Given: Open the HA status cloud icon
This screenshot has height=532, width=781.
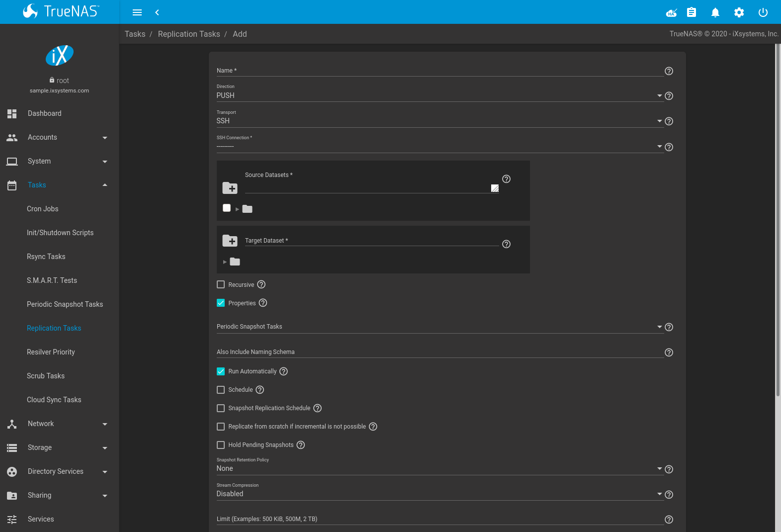Looking at the screenshot, I should tap(671, 12).
